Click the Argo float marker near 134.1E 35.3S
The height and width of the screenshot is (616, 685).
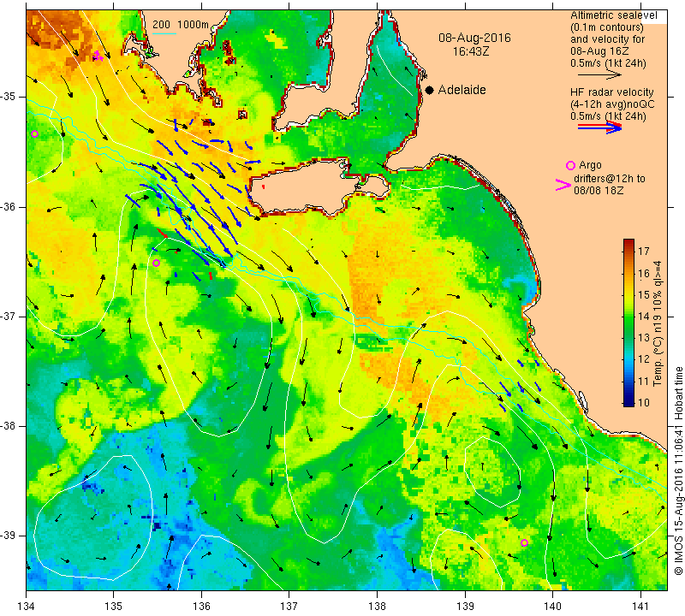(x=35, y=134)
